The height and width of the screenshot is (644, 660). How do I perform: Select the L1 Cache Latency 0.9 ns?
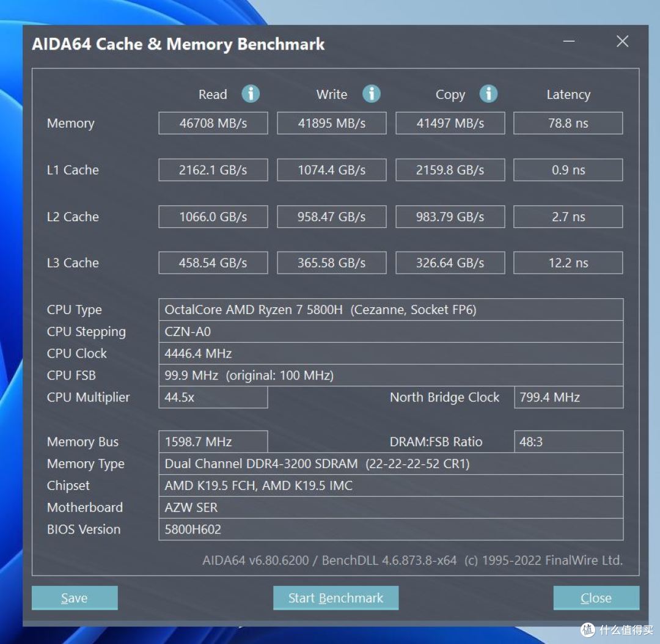(x=568, y=170)
